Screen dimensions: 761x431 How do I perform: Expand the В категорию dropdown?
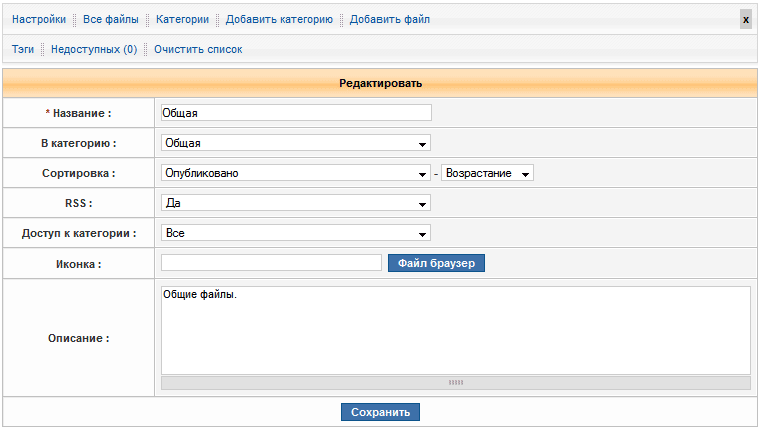coord(295,143)
